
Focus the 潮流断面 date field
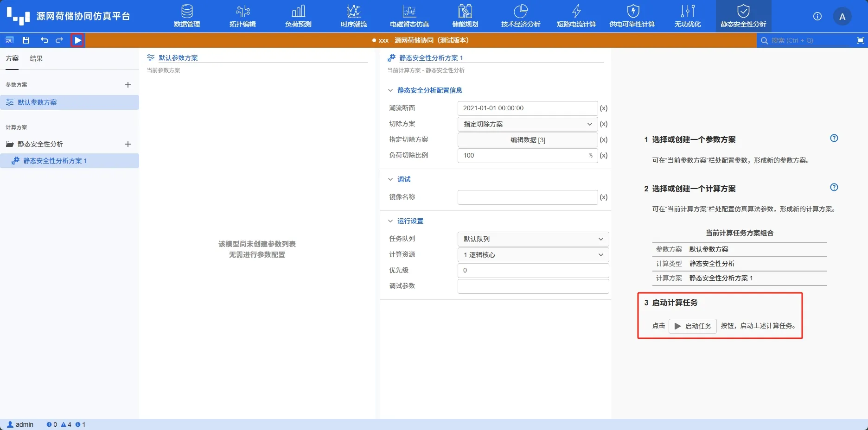528,108
